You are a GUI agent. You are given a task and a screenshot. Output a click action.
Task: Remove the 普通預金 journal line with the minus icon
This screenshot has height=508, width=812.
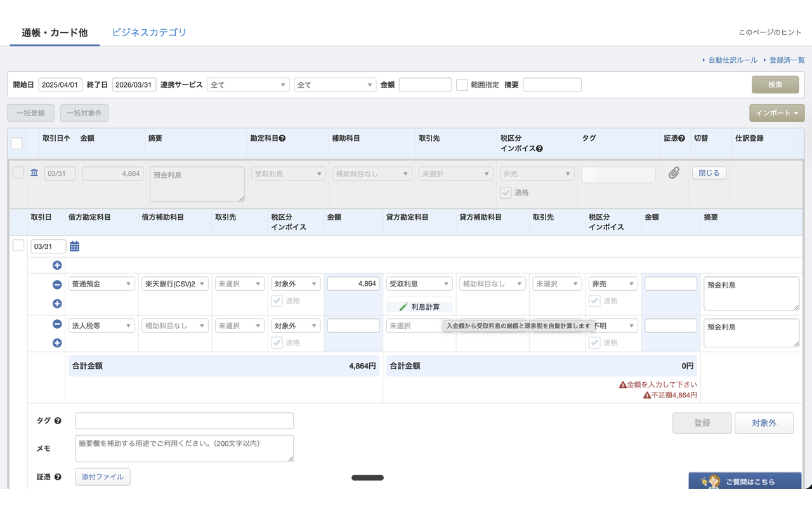coord(57,284)
